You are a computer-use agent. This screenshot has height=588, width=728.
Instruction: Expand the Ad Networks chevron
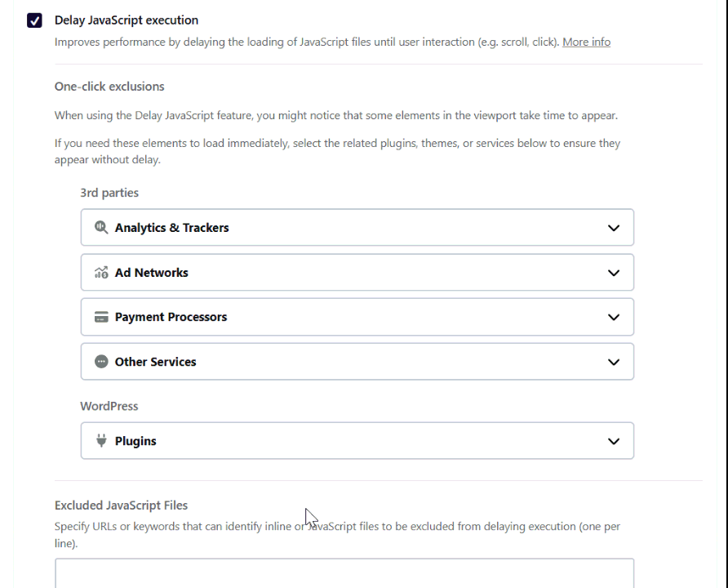click(x=614, y=273)
